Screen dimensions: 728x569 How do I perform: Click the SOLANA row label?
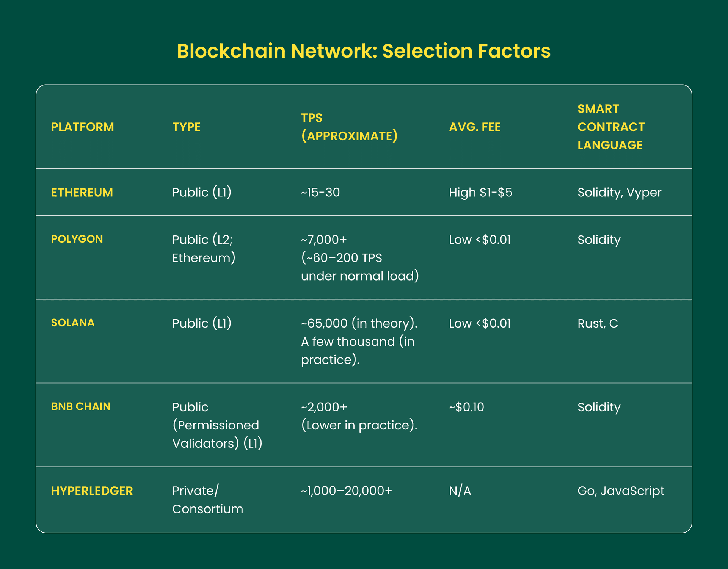point(73,323)
